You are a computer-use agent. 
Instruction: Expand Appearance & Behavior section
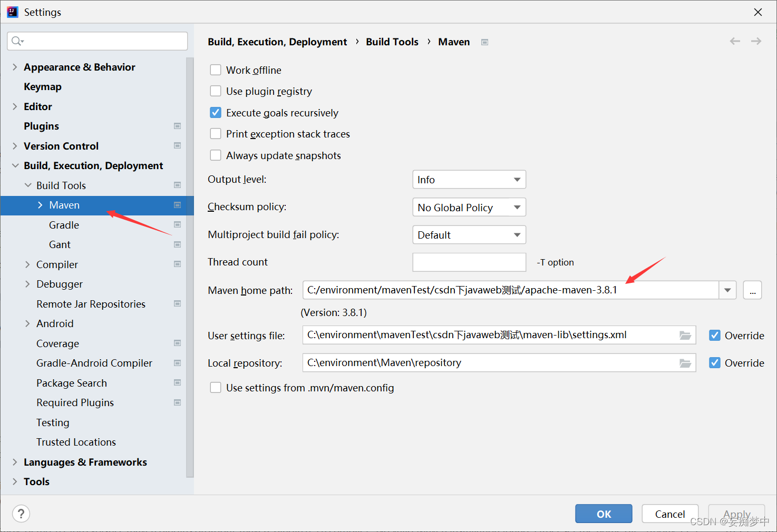pyautogui.click(x=15, y=67)
